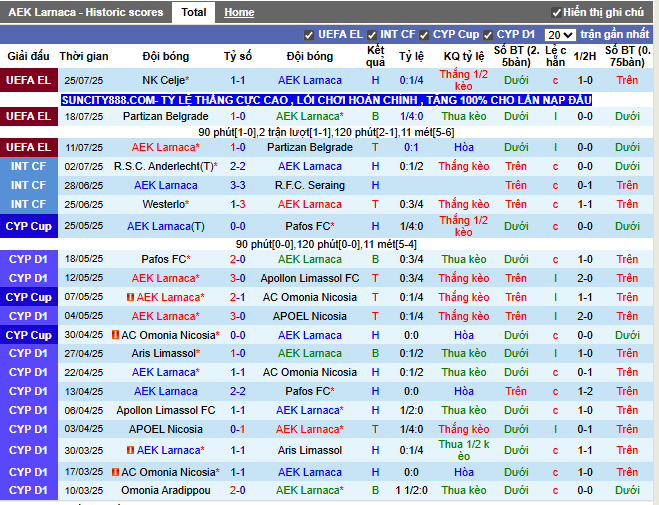Open the 1-1 score of NK Celje match
Screen dimensions: 659x505
point(237,80)
